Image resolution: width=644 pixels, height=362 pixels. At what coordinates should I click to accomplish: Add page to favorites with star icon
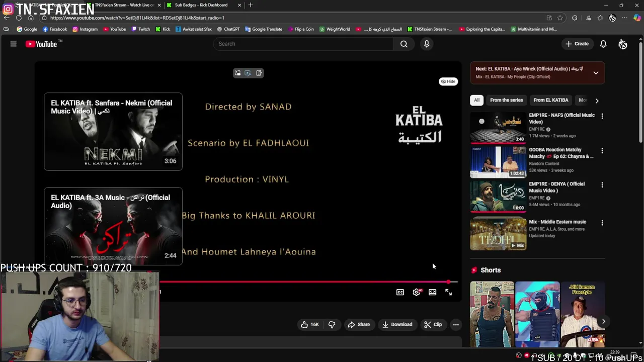click(560, 18)
